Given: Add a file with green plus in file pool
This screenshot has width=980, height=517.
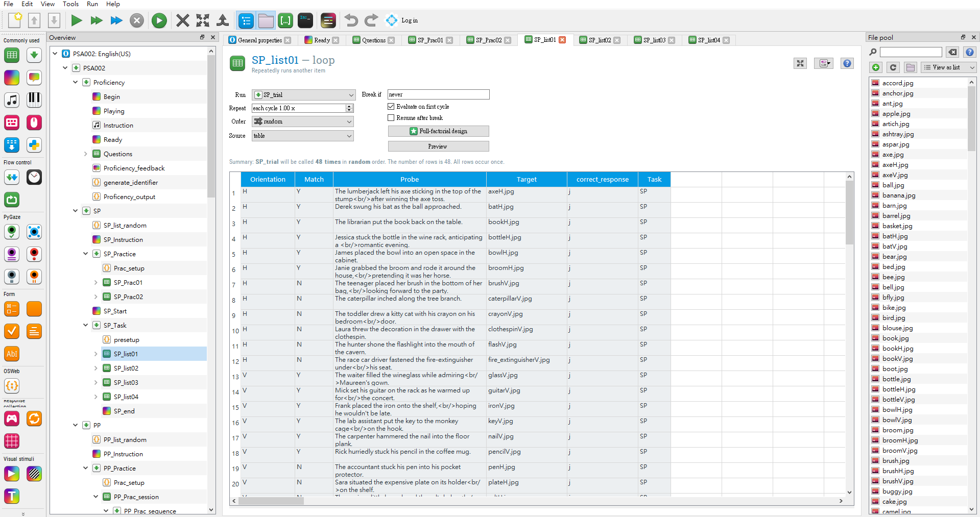Looking at the screenshot, I should [x=876, y=67].
